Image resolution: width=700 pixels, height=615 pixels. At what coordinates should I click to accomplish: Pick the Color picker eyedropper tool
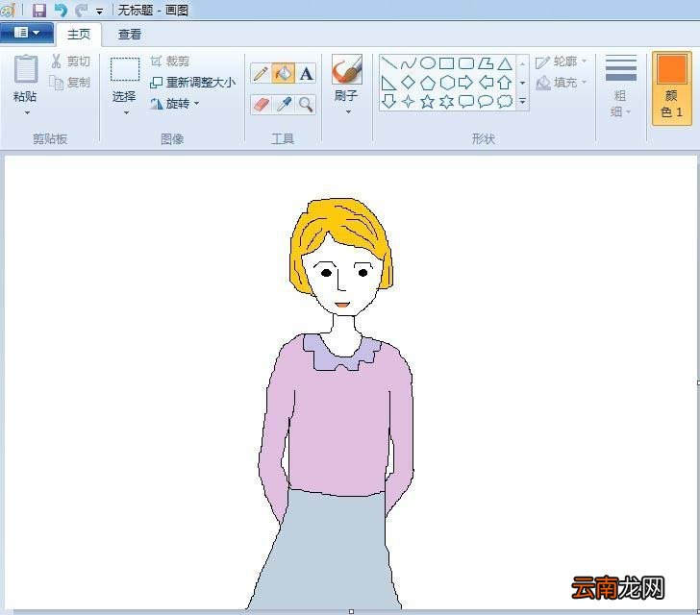pyautogui.click(x=284, y=105)
